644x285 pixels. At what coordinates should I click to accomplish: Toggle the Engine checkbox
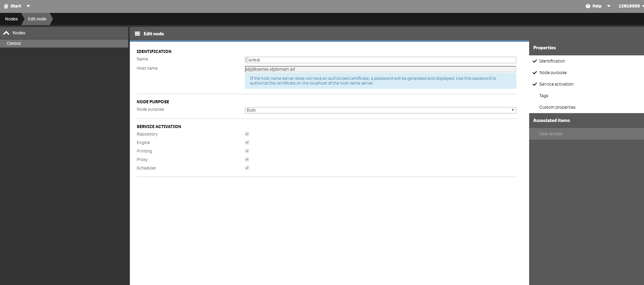(x=247, y=142)
